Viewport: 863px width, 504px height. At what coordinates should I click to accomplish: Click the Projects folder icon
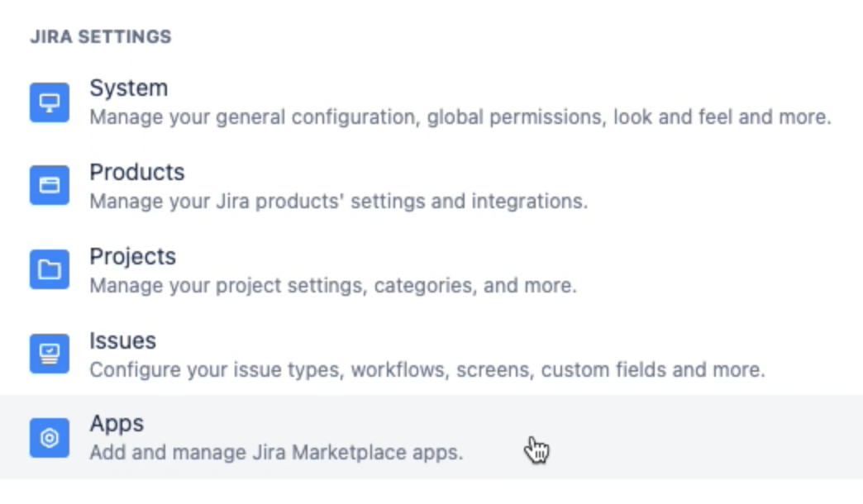[50, 269]
